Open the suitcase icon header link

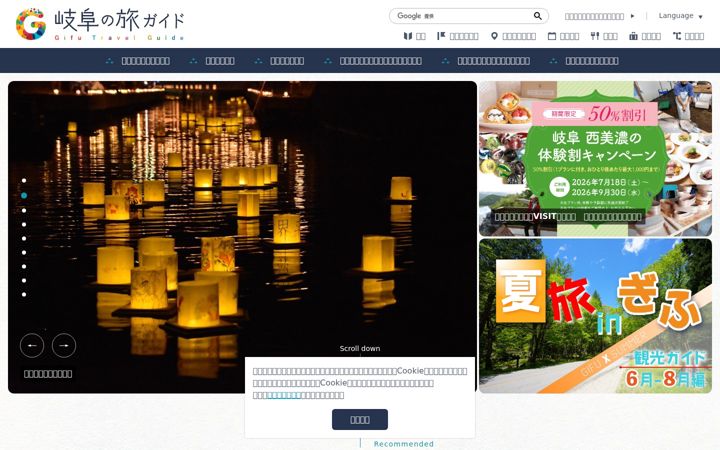point(645,36)
